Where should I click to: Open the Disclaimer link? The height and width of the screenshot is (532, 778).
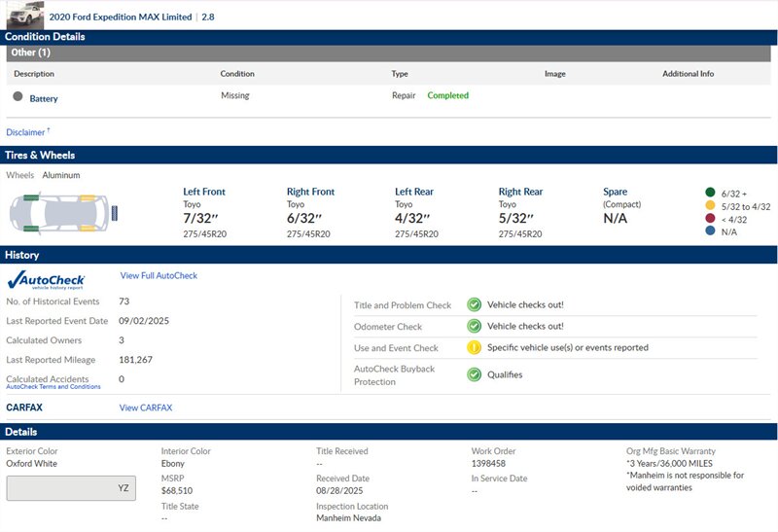click(26, 132)
